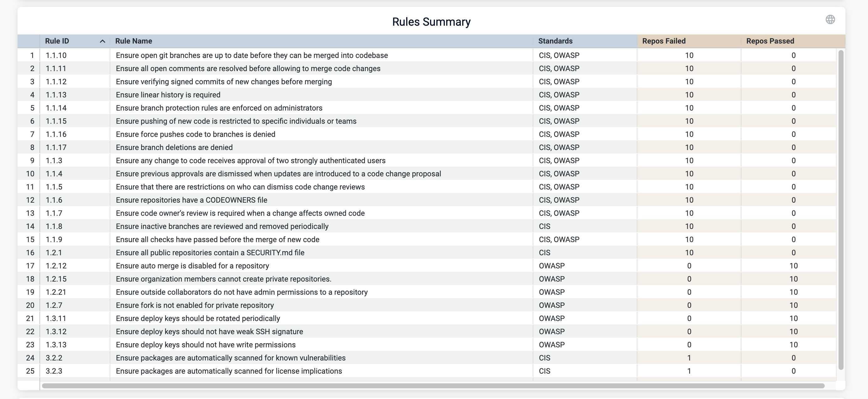The height and width of the screenshot is (399, 868).
Task: Click the table's horizontal scrollbar
Action: coord(433,386)
